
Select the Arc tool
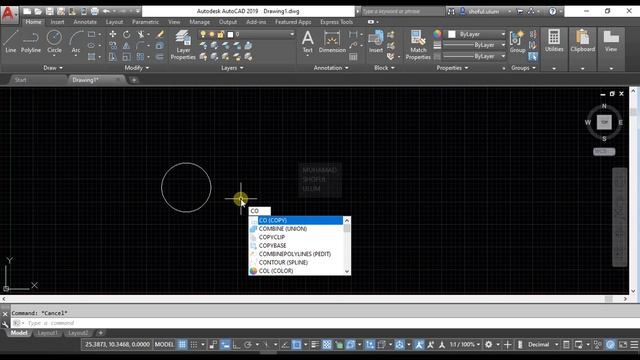click(x=76, y=41)
